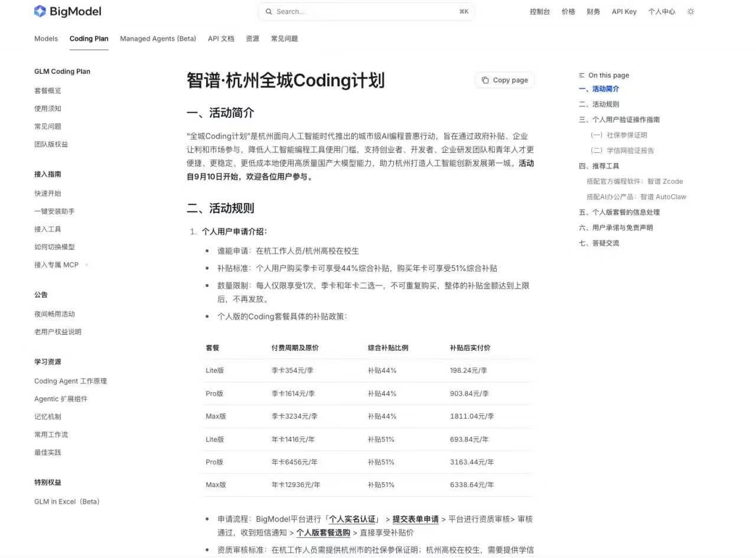Open sidebar 常见问题 under GLM Coding Plan
Image resolution: width=756 pixels, height=558 pixels.
[x=48, y=126]
